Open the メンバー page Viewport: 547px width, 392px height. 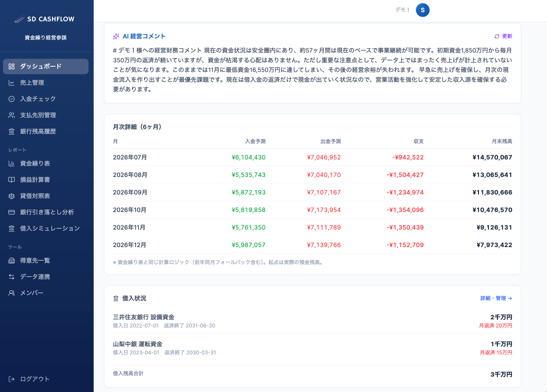(x=46, y=293)
